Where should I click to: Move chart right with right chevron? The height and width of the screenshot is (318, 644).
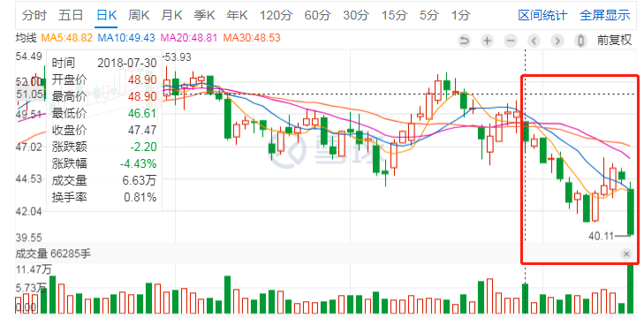557,41
